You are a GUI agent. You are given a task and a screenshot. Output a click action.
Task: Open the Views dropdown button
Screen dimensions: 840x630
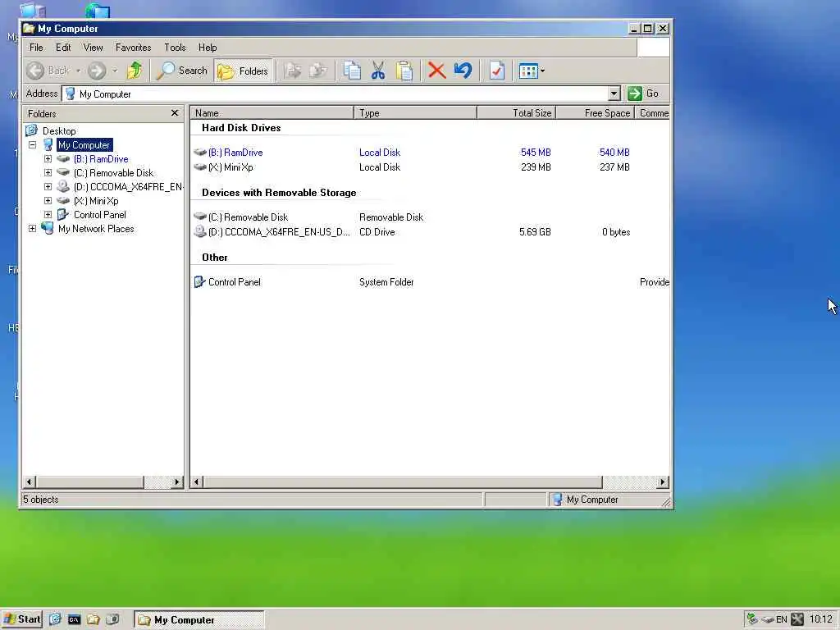tap(532, 71)
